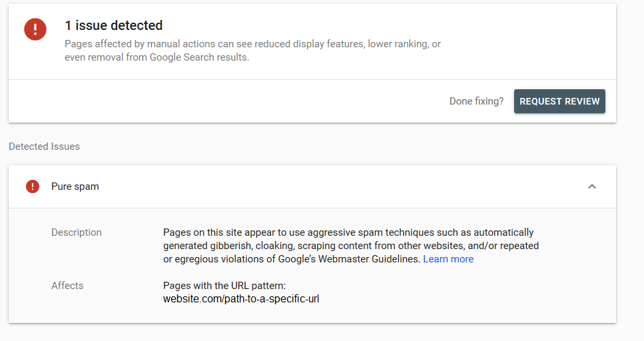Collapse the Pure spam issue panel

[x=592, y=186]
